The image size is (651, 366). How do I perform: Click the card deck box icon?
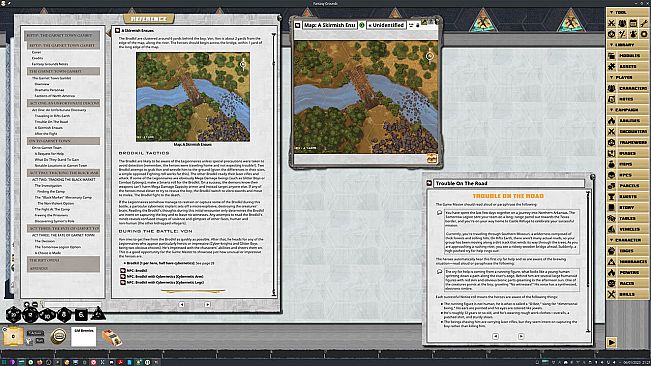111,337
